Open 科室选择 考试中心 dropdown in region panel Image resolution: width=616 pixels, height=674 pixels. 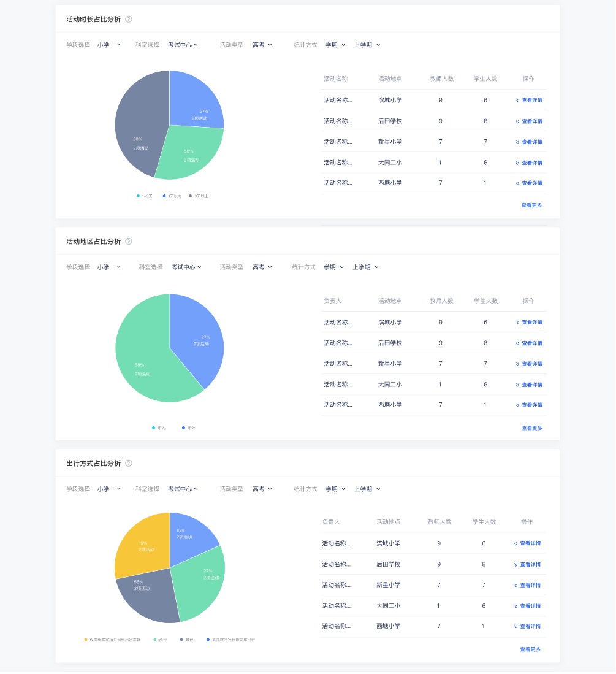click(186, 267)
